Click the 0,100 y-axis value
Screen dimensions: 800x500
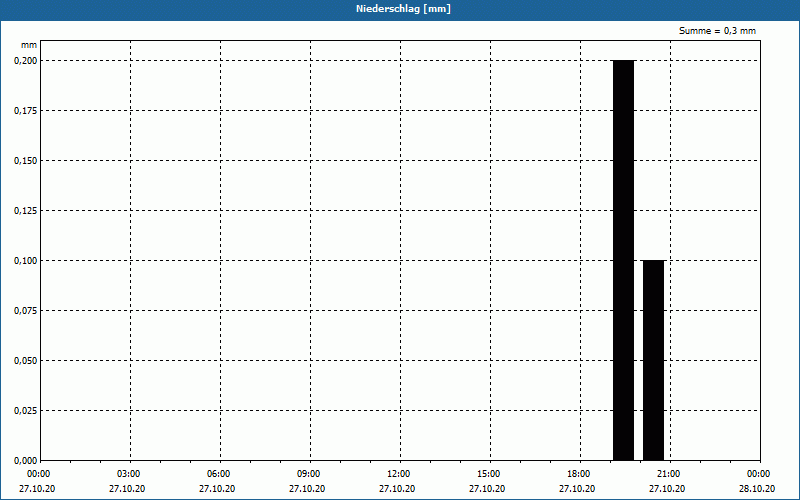(26, 261)
